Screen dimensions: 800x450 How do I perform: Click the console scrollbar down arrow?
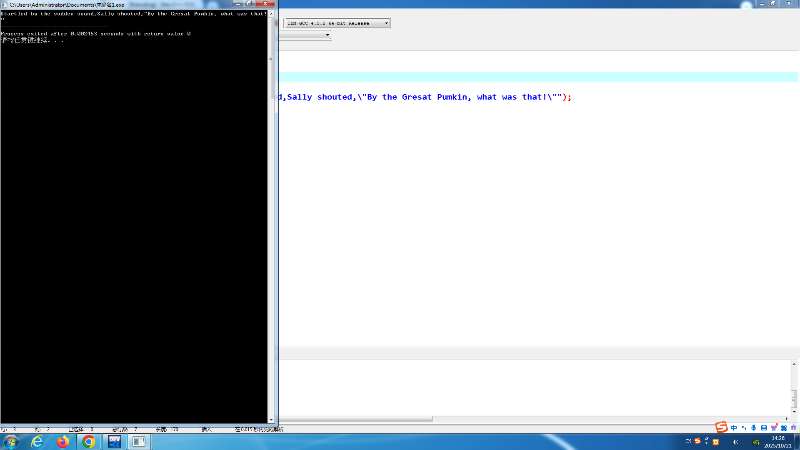click(271, 420)
